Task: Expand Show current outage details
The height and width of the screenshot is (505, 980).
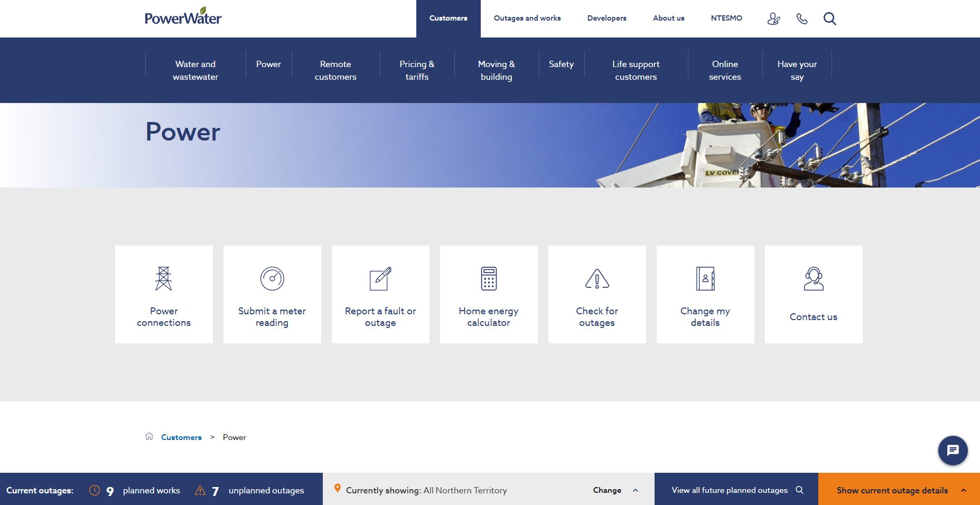Action: point(899,489)
